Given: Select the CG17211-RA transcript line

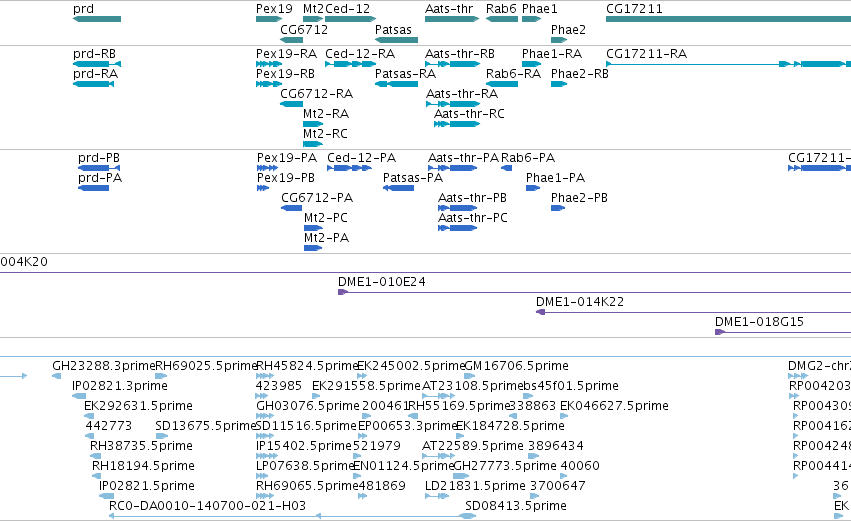Looking at the screenshot, I should pos(728,64).
